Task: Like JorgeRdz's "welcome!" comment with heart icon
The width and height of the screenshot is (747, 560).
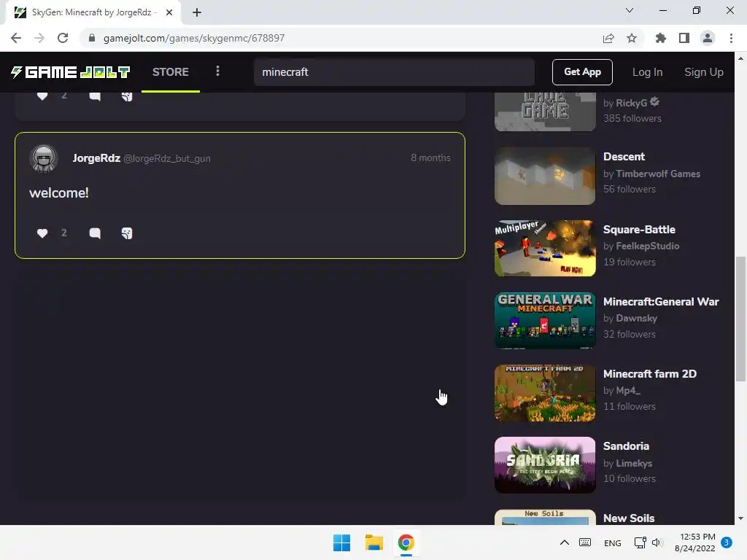Action: coord(42,233)
